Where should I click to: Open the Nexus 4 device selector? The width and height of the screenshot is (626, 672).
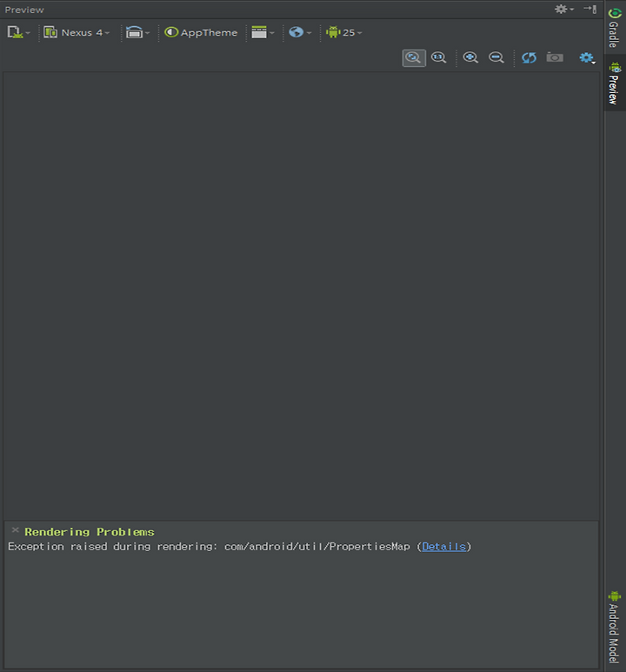pyautogui.click(x=77, y=32)
